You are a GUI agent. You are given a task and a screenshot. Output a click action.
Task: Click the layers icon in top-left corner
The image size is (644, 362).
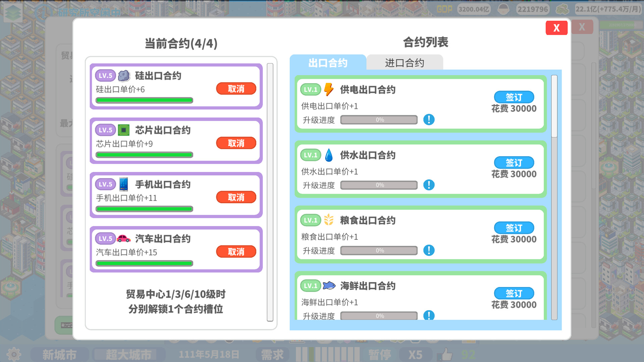[12, 12]
